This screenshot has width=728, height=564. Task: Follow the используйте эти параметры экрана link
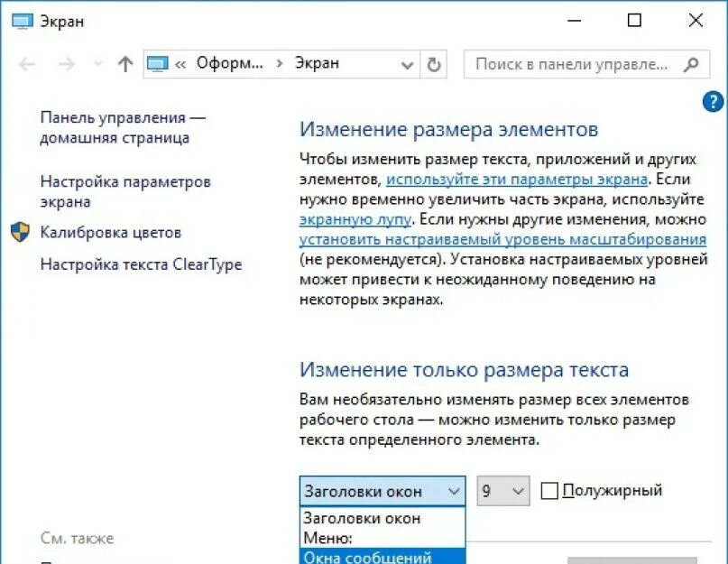click(517, 180)
